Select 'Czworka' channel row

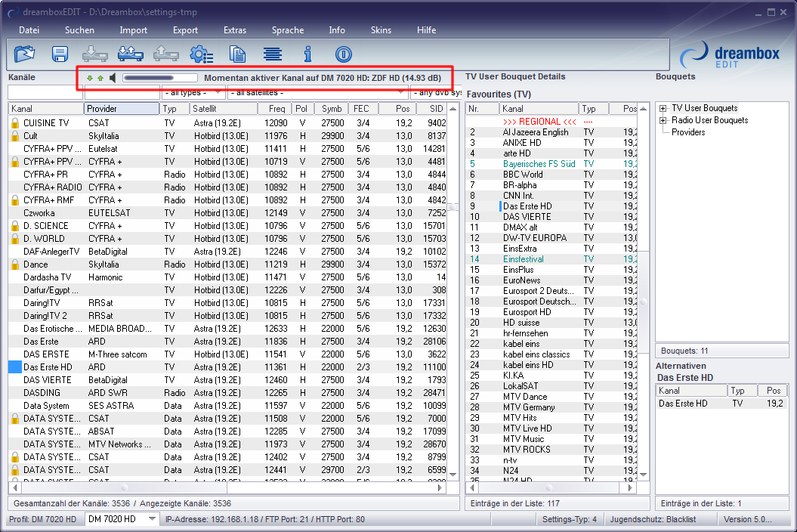click(x=228, y=212)
